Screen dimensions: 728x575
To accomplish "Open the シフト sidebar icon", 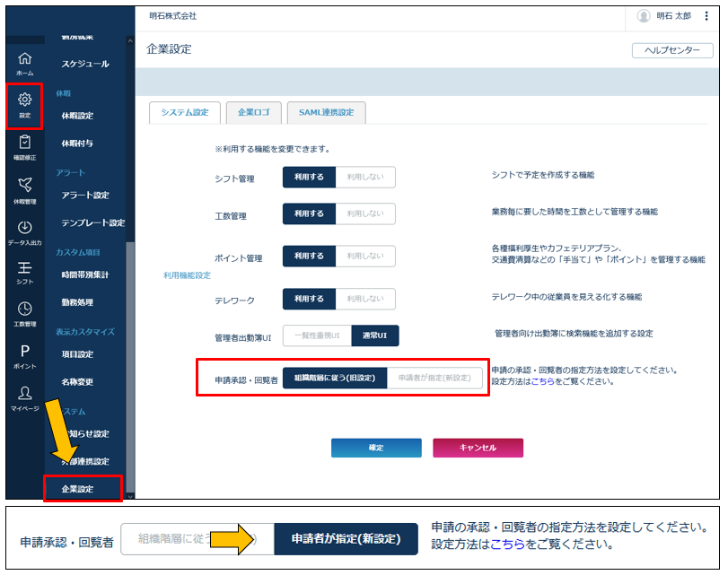I will pos(24,274).
